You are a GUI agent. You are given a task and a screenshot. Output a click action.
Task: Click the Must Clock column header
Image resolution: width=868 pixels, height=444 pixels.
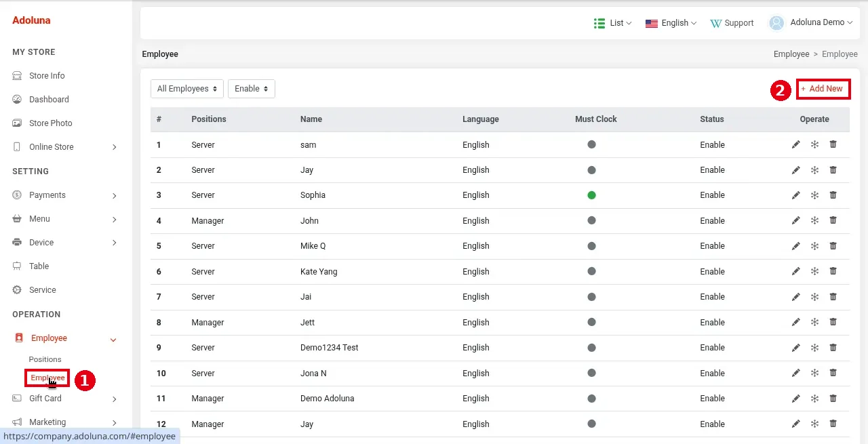click(596, 119)
